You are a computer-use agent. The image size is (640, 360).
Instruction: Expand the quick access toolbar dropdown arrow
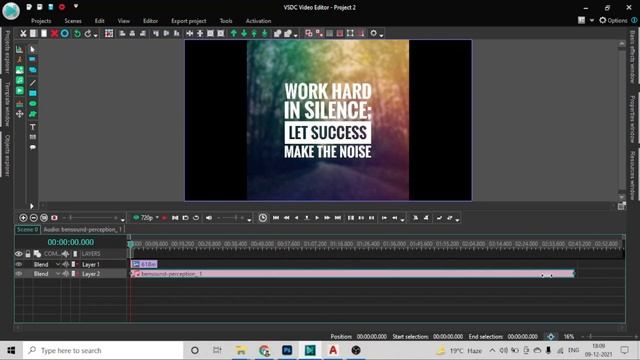coord(76,7)
